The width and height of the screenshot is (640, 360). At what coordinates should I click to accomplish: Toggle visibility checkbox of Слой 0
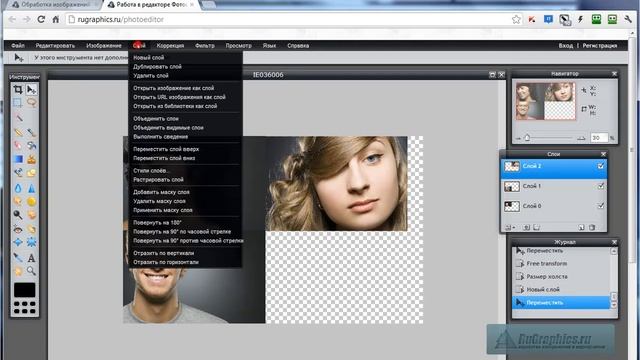601,206
